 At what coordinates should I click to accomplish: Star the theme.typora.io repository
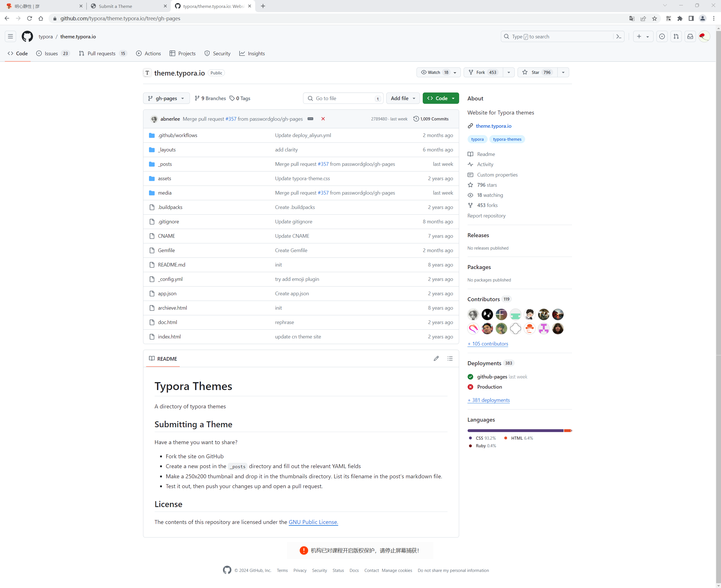coord(537,72)
